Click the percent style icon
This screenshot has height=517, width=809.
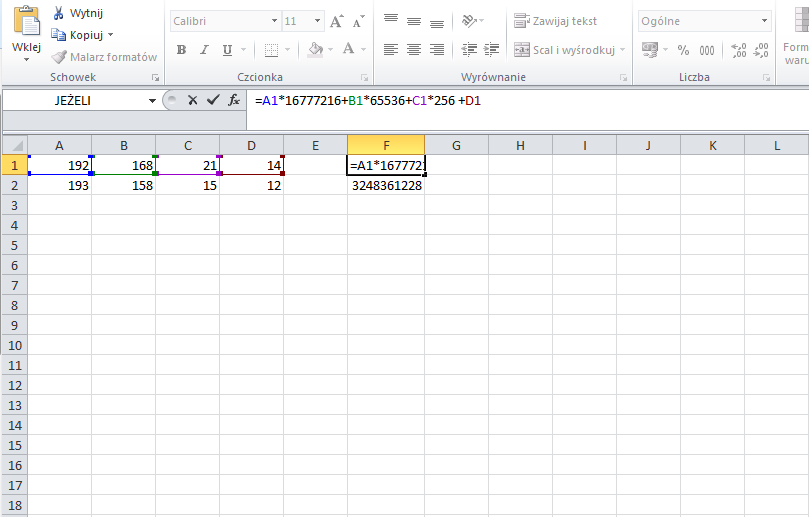point(684,50)
